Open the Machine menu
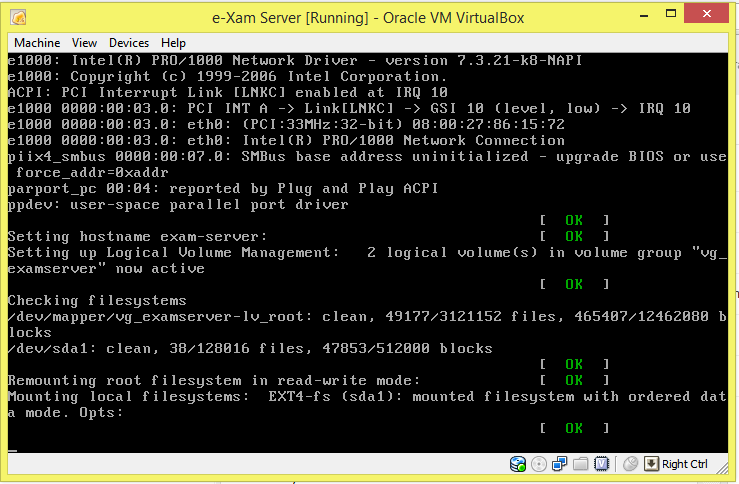The image size is (739, 484). [x=37, y=43]
